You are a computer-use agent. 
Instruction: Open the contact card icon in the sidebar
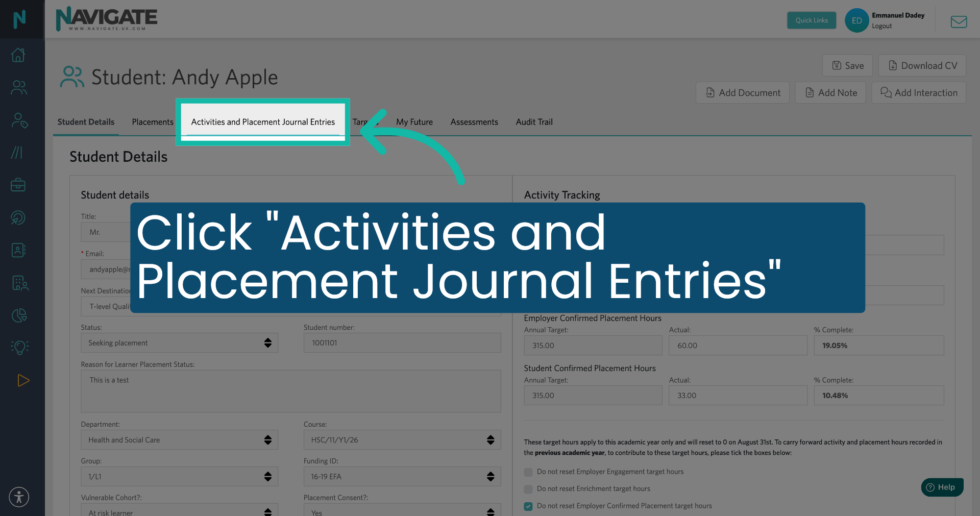[x=18, y=250]
